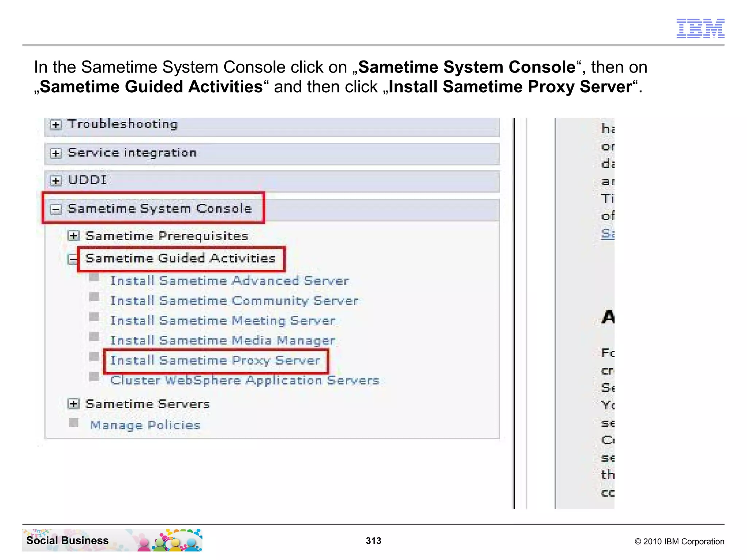The image size is (747, 560).
Task: Expand the Service integration section
Action: pyautogui.click(x=55, y=153)
